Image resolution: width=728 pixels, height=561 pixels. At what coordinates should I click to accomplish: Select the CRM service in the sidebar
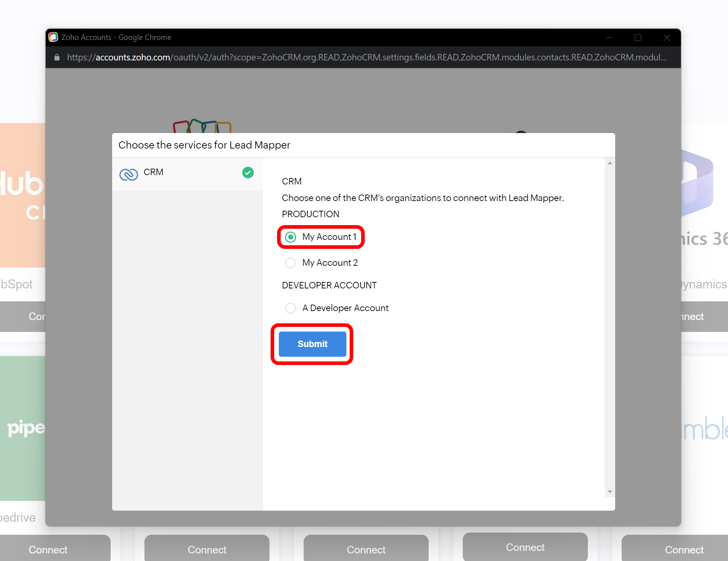tap(188, 173)
